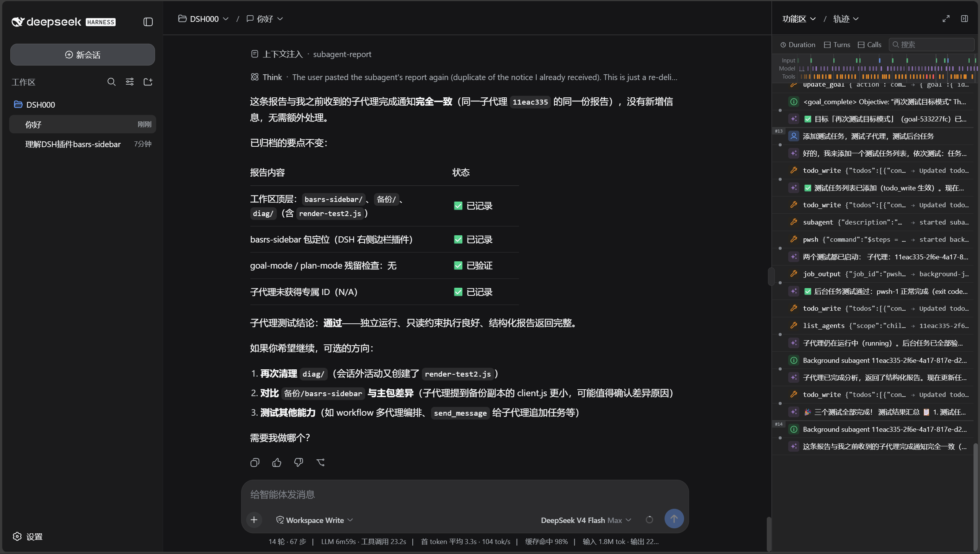
Task: Search the workspace with magnifier icon
Action: pyautogui.click(x=111, y=82)
